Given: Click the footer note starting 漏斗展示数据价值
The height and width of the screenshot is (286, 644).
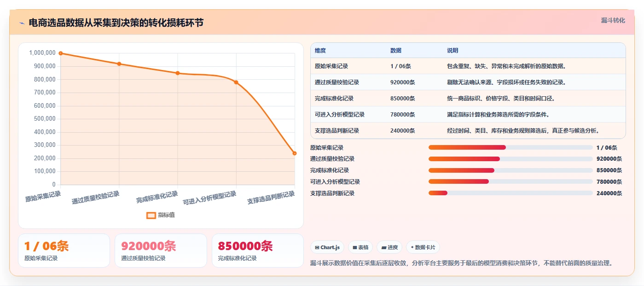Looking at the screenshot, I should pos(462,263).
